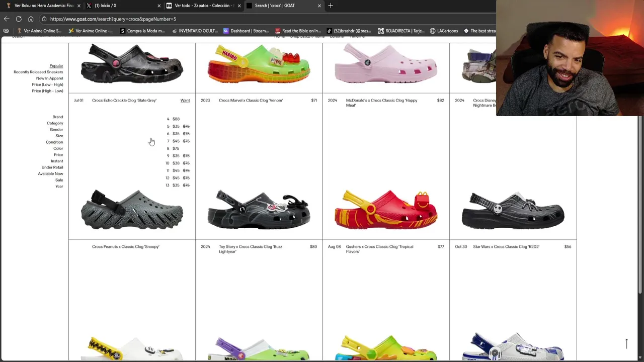Expand the Gender filter

[56, 129]
